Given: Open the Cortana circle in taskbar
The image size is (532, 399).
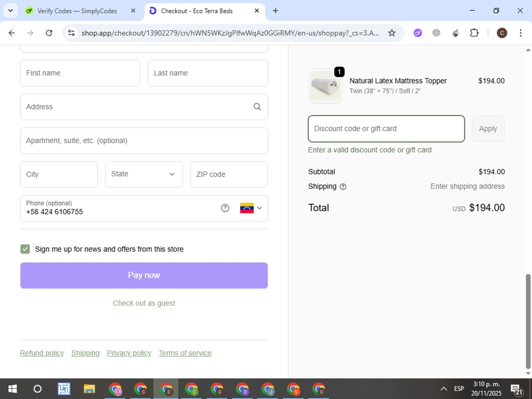Looking at the screenshot, I should pos(37,389).
